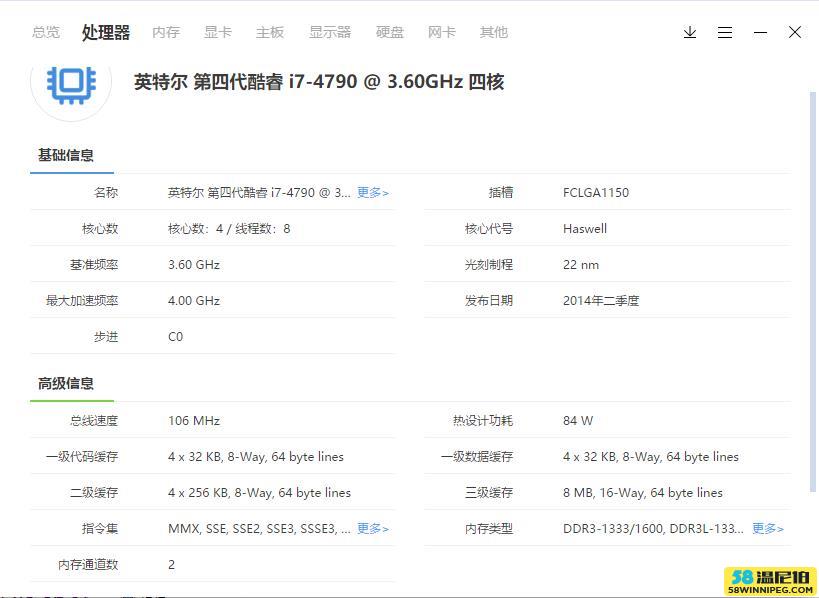
Task: Open the hamburger menu icon
Action: (x=724, y=32)
